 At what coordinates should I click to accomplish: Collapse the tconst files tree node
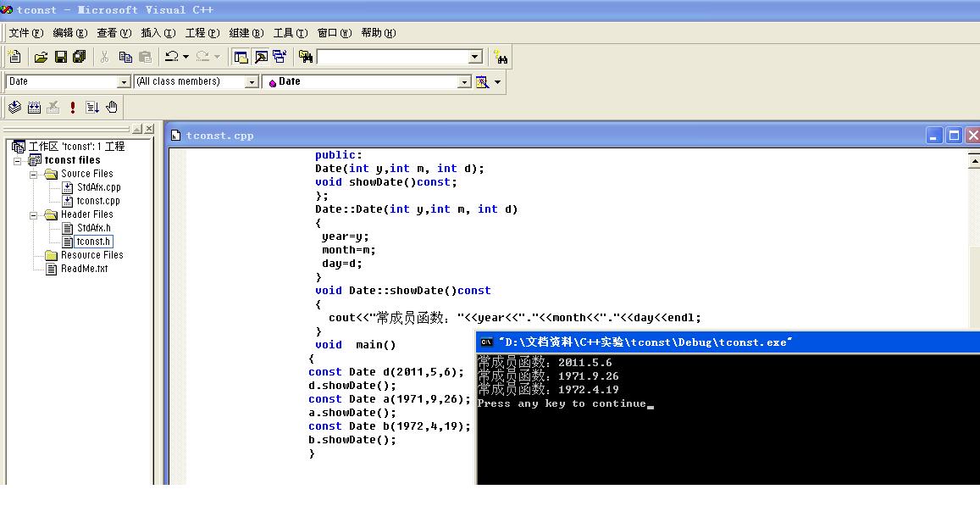[x=18, y=161]
